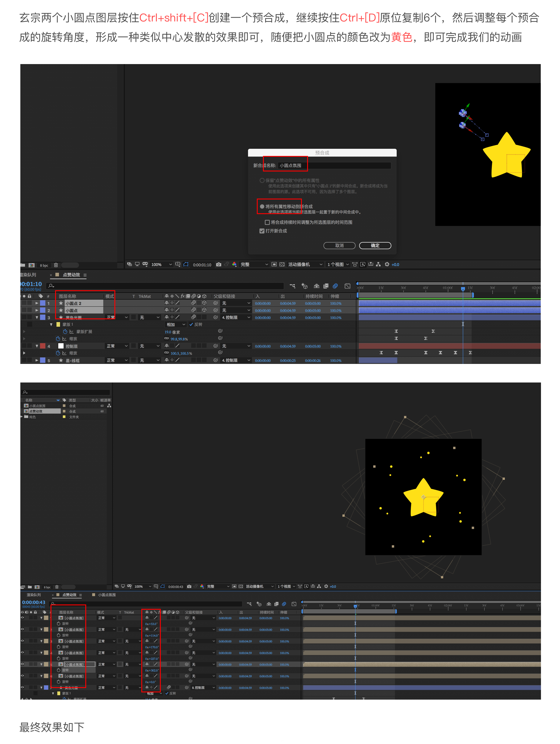Image resolution: width=560 pixels, height=744 pixels.
Task: Open the 控制层 blending mode dropdown
Action: pos(117,346)
